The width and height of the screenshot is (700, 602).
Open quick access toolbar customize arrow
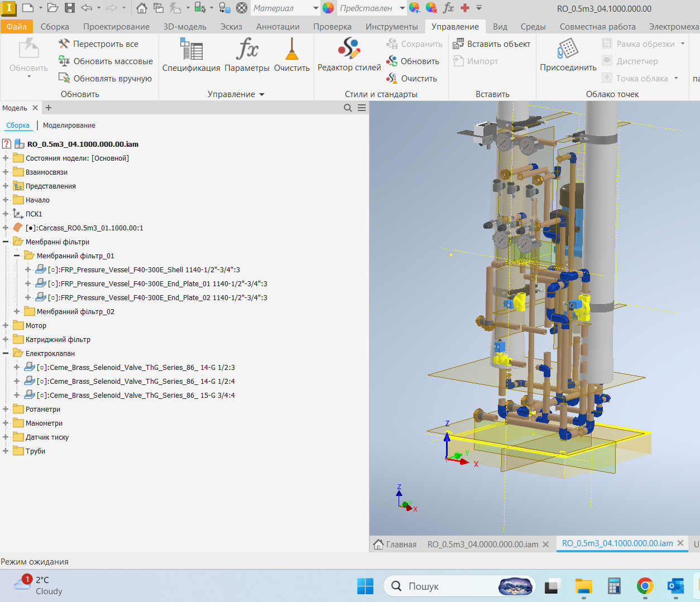479,8
